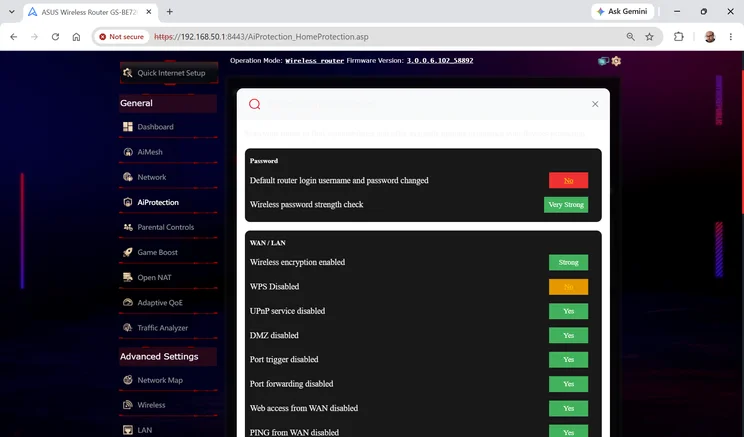Viewport: 744px width, 437px height.
Task: Open the AiMesh sidebar icon
Action: point(128,152)
